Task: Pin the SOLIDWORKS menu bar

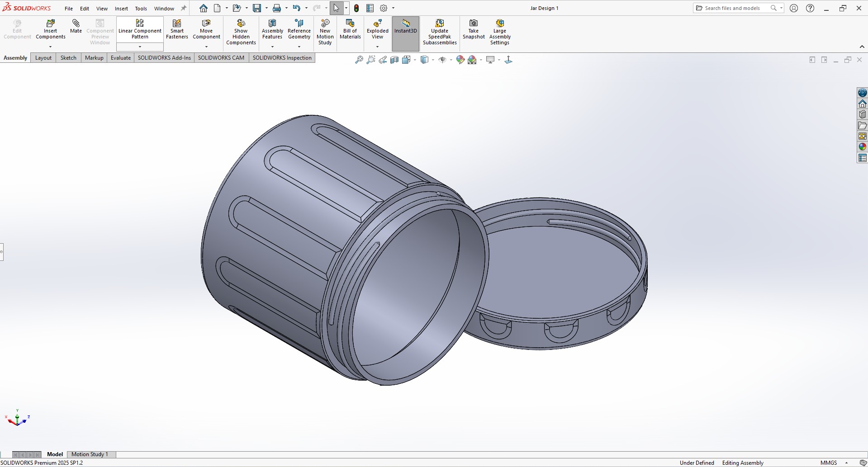Action: 184,8
